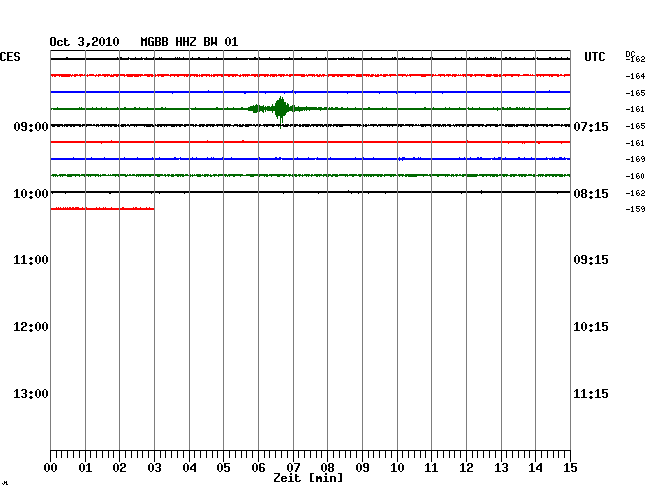
Task: Click the 08:15 UTC time label
Action: (x=591, y=194)
